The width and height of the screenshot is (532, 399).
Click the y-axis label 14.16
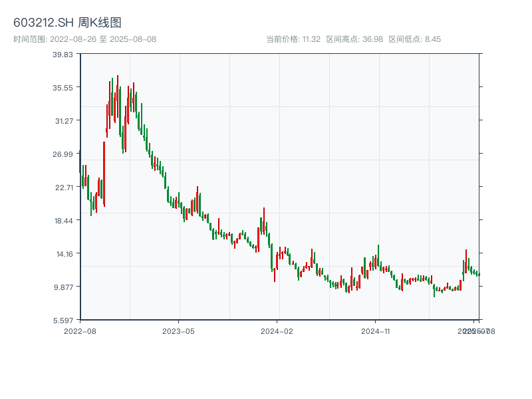65,254
